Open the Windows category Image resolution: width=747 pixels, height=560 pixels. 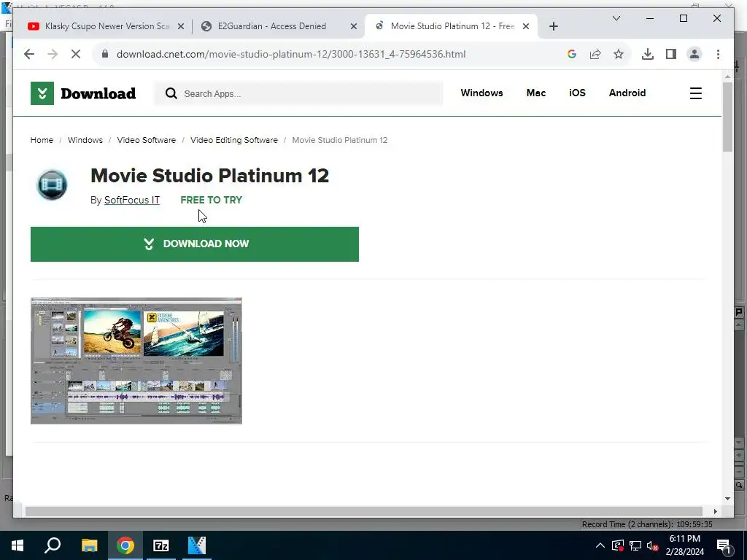[481, 93]
